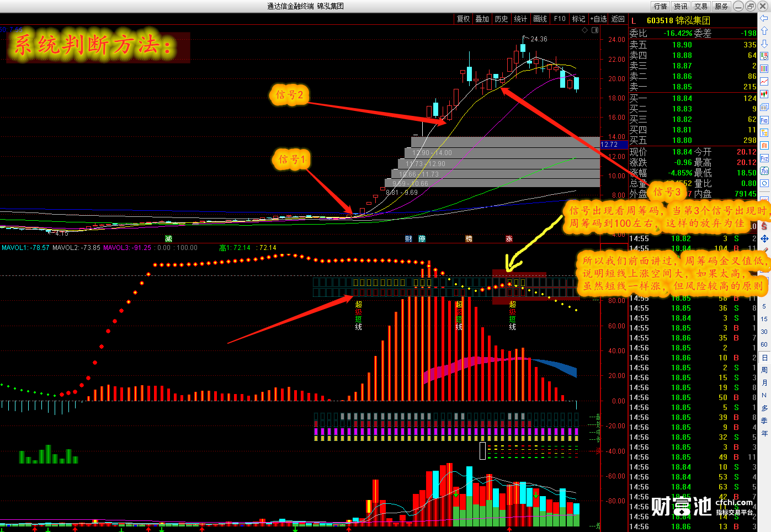This screenshot has height=532, width=771.
Task: Open the quote list icon with checkmark
Action: click(764, 56)
